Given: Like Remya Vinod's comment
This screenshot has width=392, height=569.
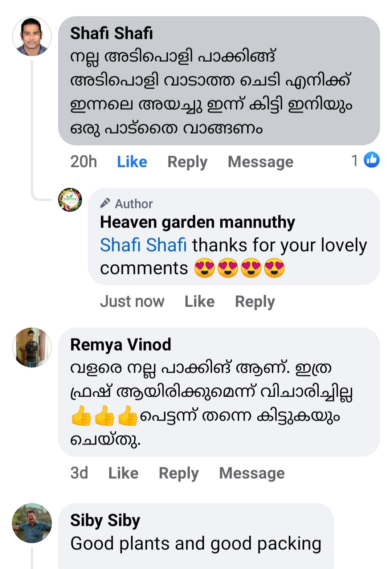Looking at the screenshot, I should (123, 473).
